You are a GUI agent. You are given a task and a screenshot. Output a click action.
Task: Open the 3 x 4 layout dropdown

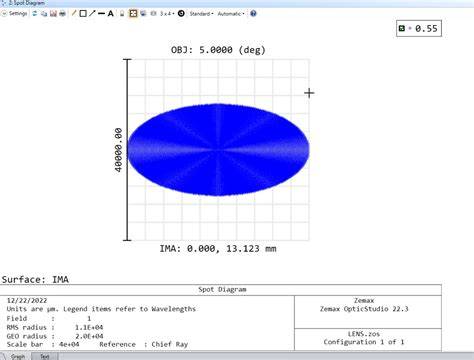(167, 14)
